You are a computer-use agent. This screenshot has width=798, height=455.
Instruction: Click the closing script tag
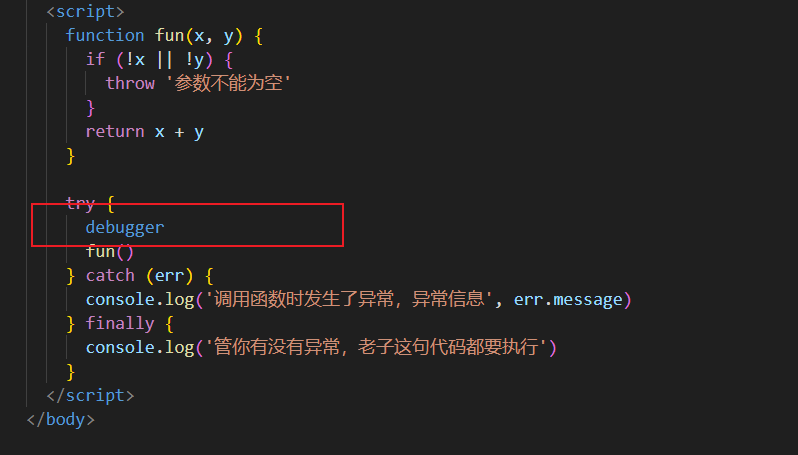(90, 395)
